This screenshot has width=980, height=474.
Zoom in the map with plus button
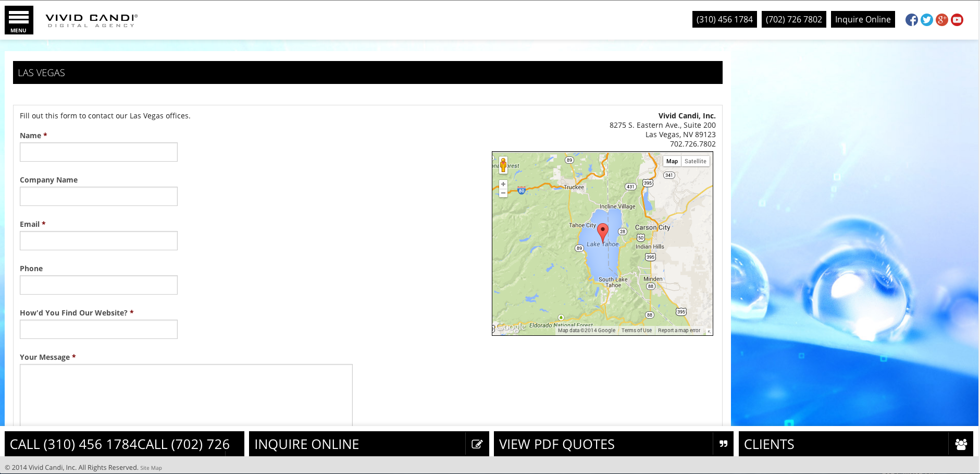pyautogui.click(x=503, y=184)
